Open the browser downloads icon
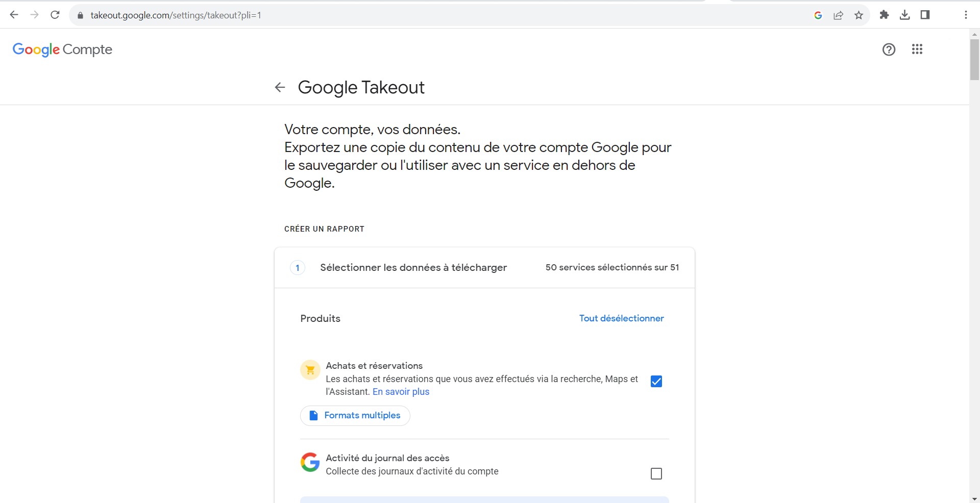The image size is (980, 503). click(904, 15)
